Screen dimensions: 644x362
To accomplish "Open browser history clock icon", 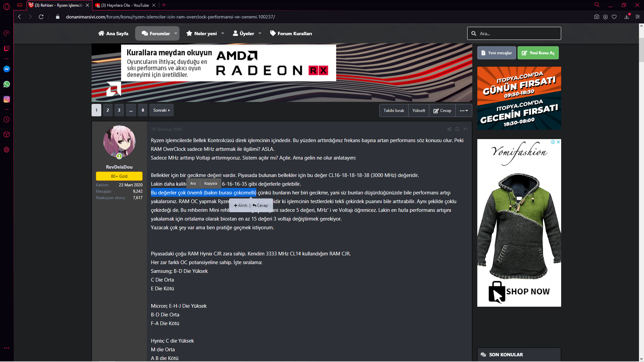I will pyautogui.click(x=6, y=120).
